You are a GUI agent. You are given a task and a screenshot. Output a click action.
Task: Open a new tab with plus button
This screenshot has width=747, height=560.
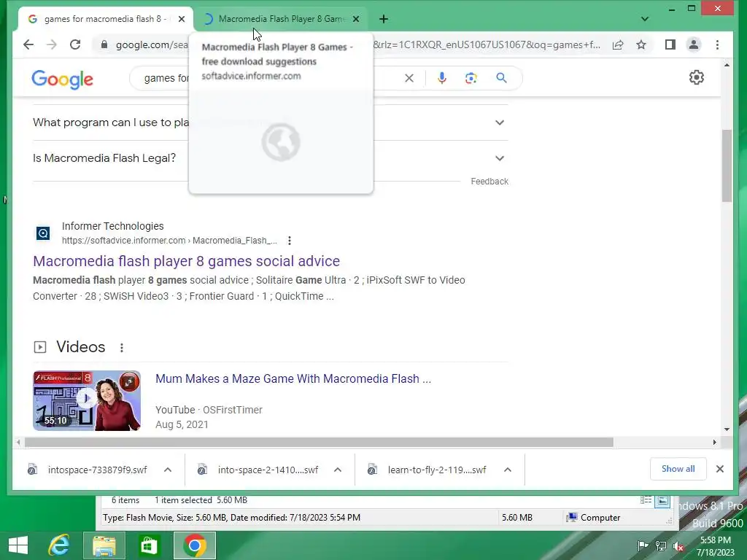[x=384, y=19]
